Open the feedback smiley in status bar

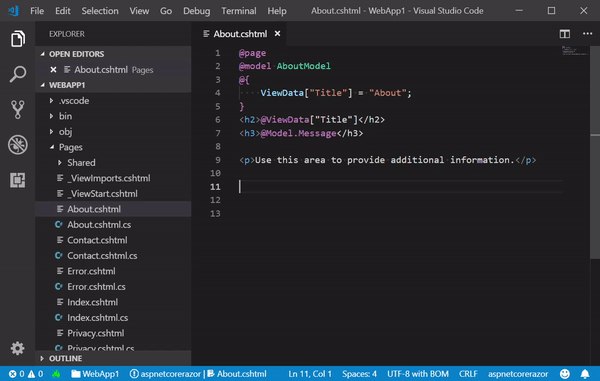pyautogui.click(x=565, y=374)
